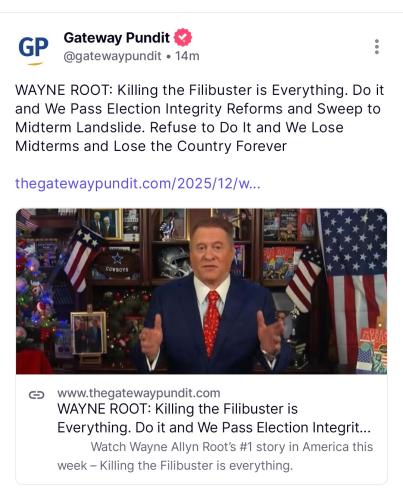Click the www.thegatewaypundit.com domain in card
The width and height of the screenshot is (403, 500).
(x=139, y=393)
